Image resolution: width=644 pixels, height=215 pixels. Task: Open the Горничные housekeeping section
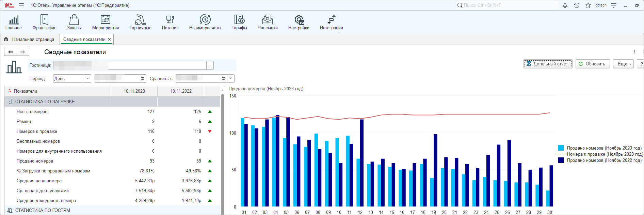click(x=140, y=22)
